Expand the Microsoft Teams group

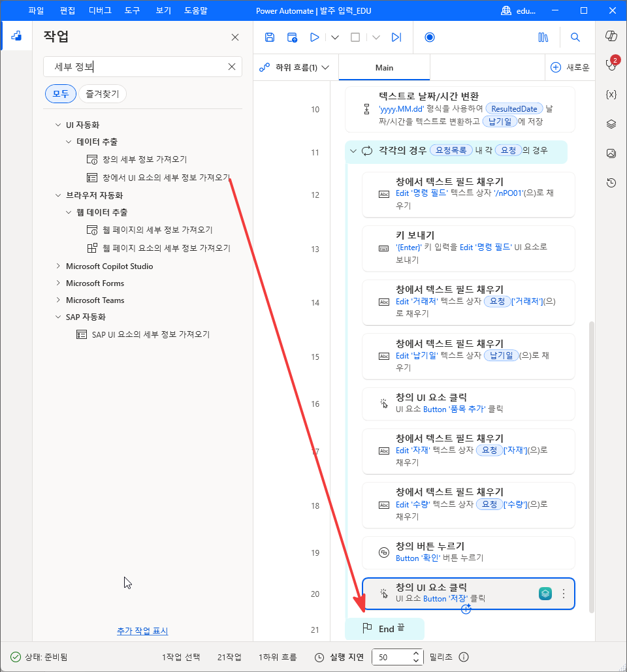(x=58, y=300)
